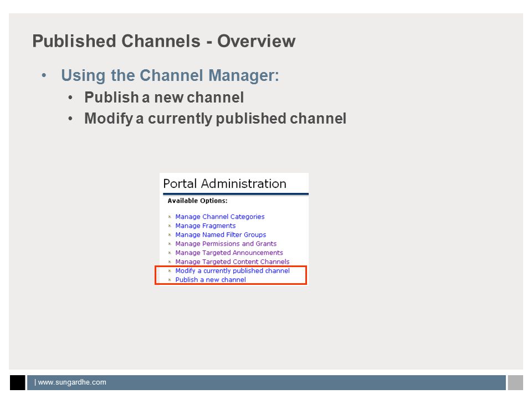532x399 pixels.
Task: Click the Available Options label
Action: coord(197,201)
